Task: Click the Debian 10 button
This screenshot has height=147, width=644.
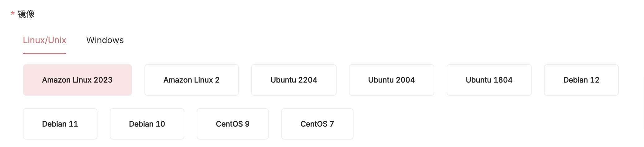Action: point(147,124)
